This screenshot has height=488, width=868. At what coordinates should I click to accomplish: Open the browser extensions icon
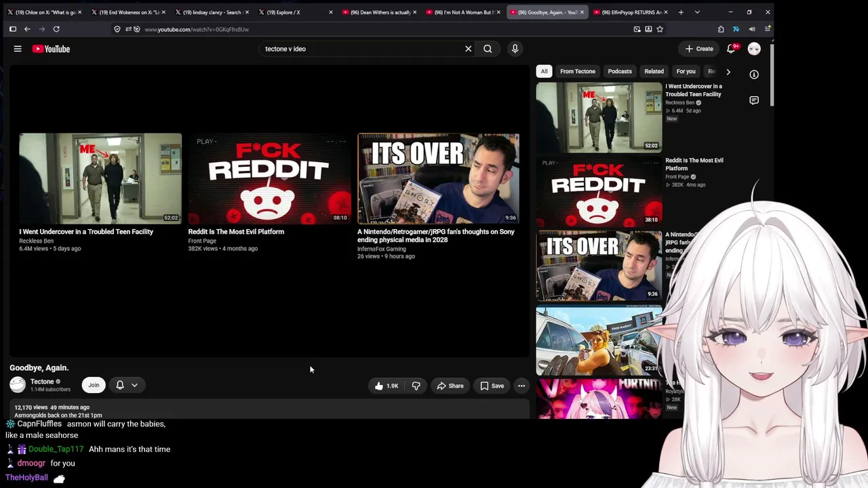tap(721, 29)
